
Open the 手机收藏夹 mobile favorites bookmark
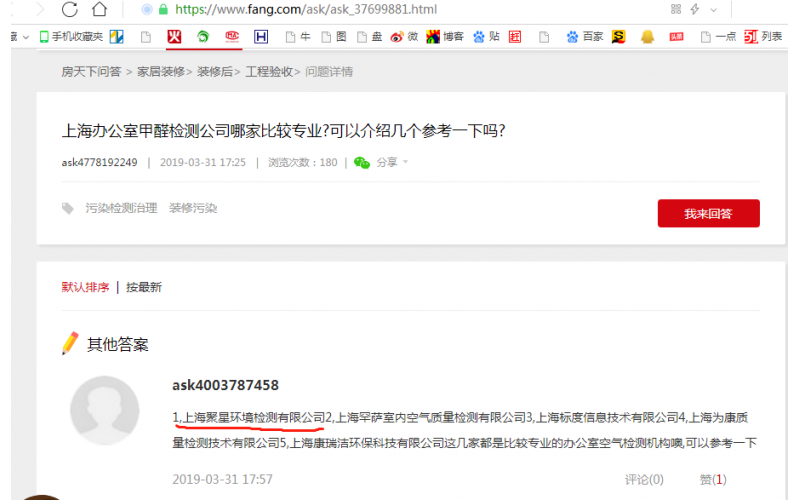click(x=71, y=37)
